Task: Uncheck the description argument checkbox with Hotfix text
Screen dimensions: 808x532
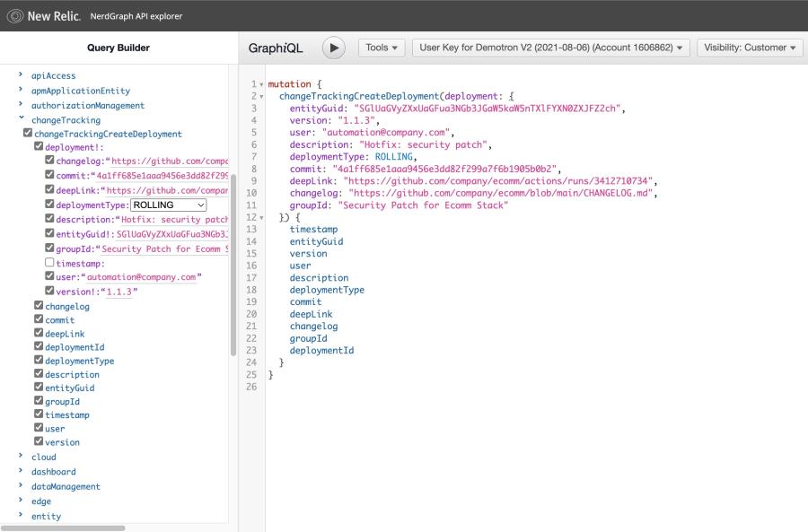Action: [49, 218]
